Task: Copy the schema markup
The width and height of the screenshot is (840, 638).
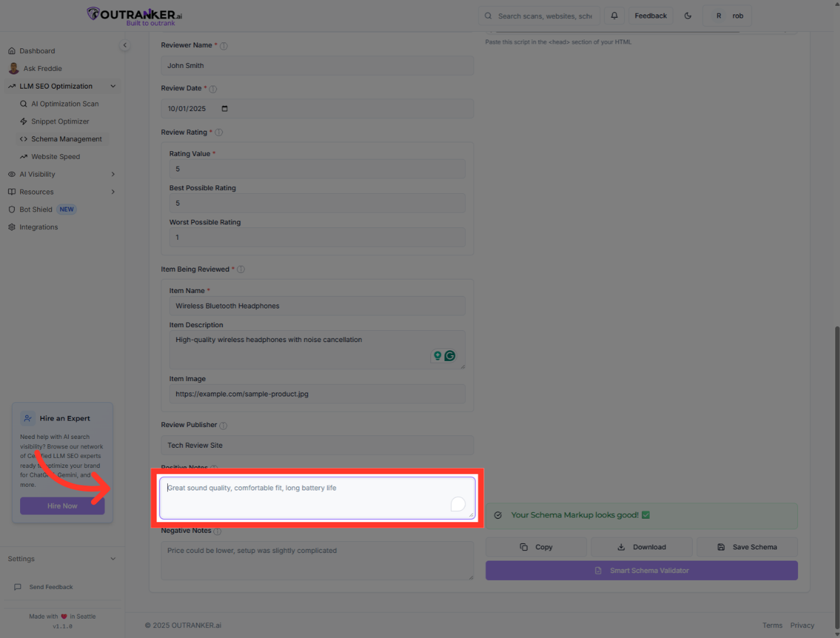Action: (x=536, y=547)
